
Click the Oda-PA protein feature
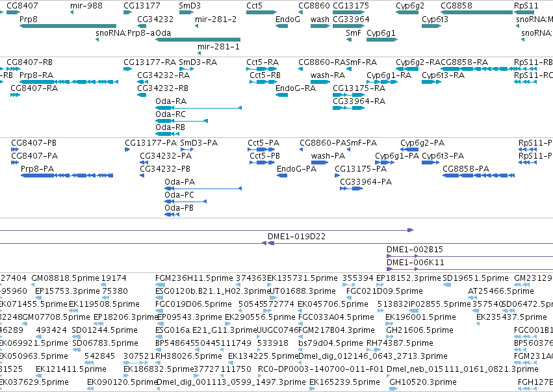(x=203, y=189)
